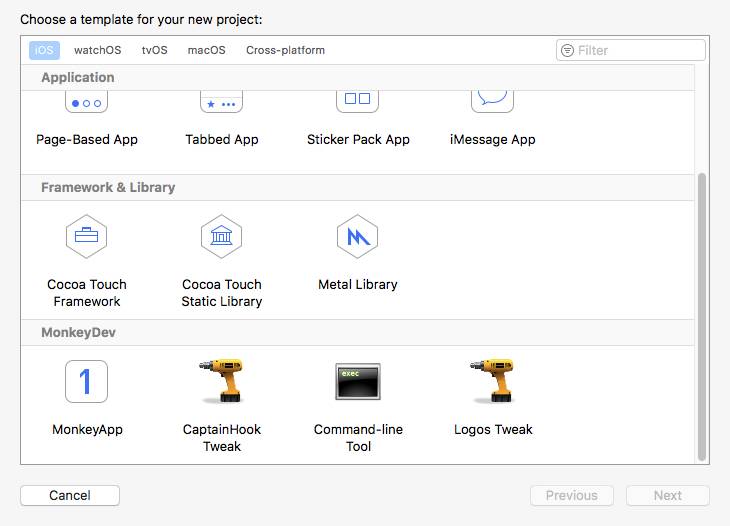Click the Next button

click(668, 495)
